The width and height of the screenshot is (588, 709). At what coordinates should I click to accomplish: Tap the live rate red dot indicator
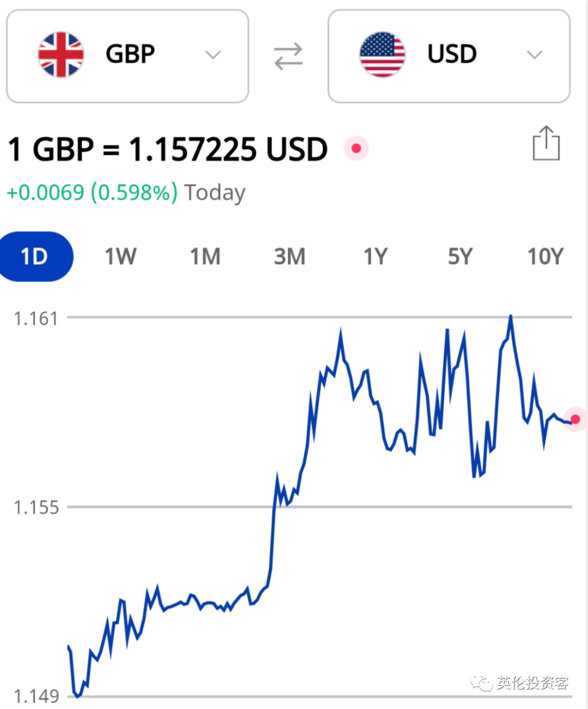[x=357, y=148]
